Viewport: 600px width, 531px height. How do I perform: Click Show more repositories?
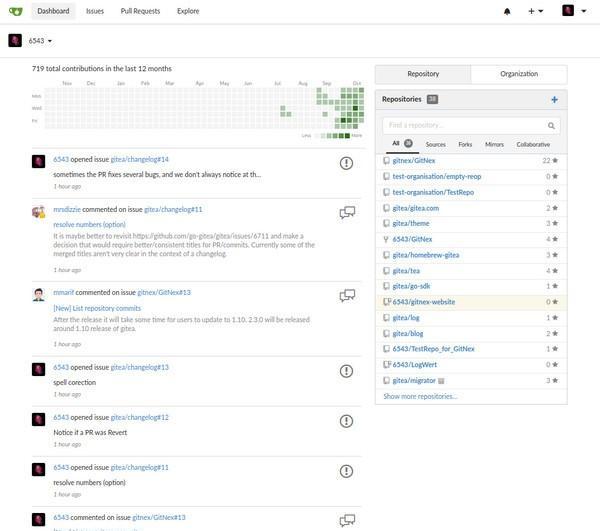click(420, 396)
